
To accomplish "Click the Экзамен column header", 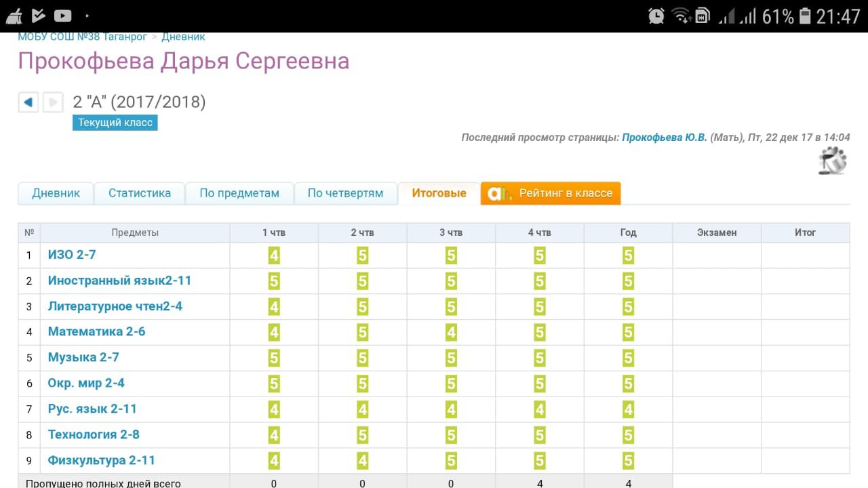I will (x=717, y=232).
